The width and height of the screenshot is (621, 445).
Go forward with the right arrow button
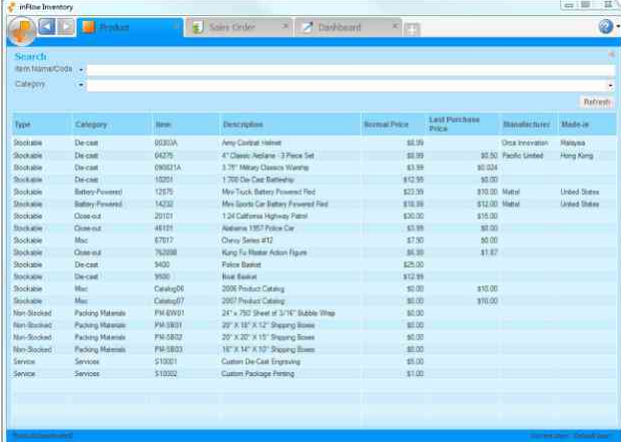pos(66,27)
